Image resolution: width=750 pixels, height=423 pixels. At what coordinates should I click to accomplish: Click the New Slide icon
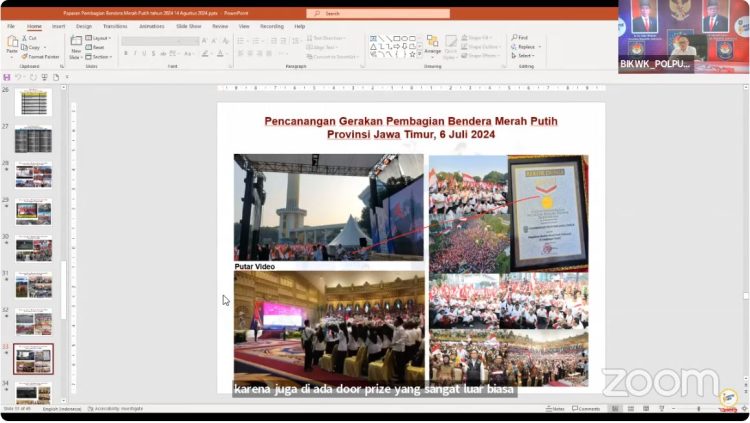[x=76, y=42]
